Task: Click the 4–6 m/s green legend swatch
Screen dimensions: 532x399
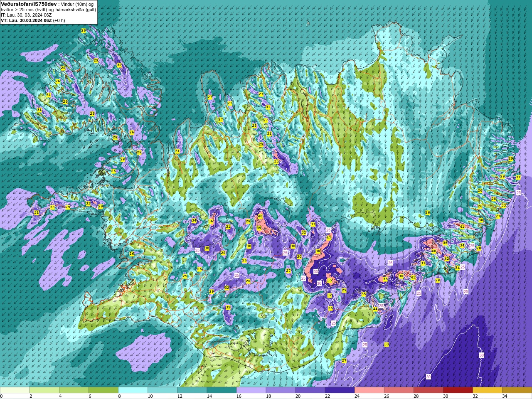Action: point(74,390)
